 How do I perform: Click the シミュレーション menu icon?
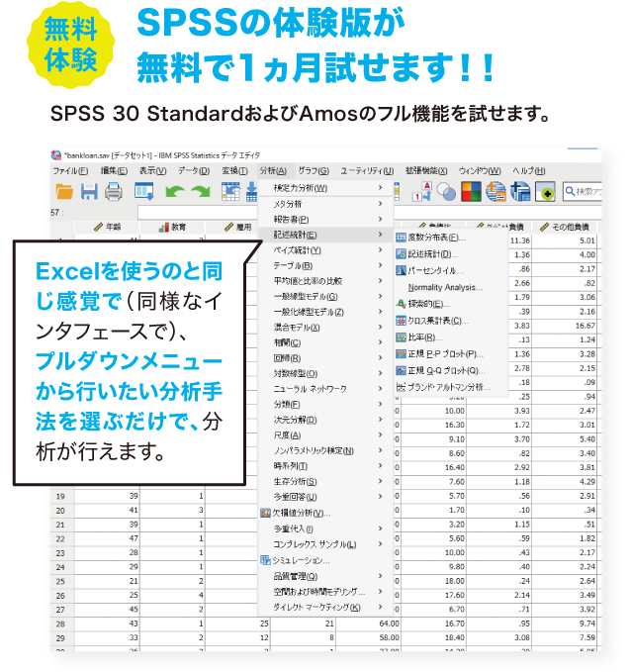[x=266, y=560]
